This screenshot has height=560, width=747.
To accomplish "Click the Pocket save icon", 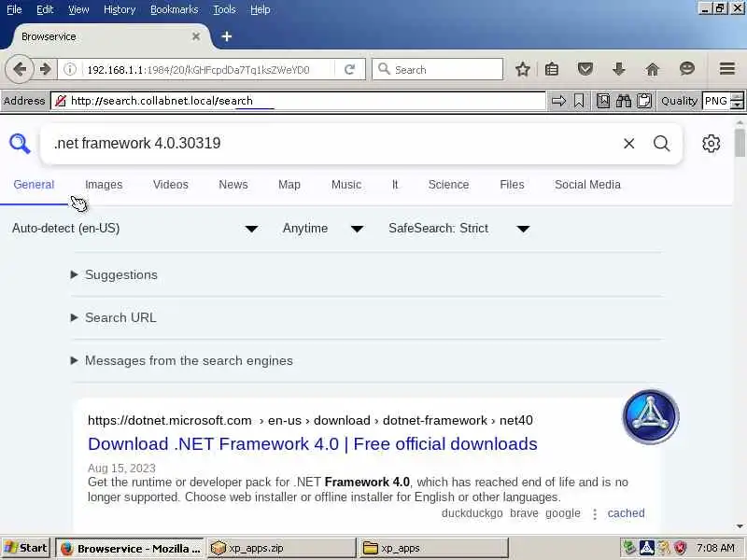I will tap(585, 69).
